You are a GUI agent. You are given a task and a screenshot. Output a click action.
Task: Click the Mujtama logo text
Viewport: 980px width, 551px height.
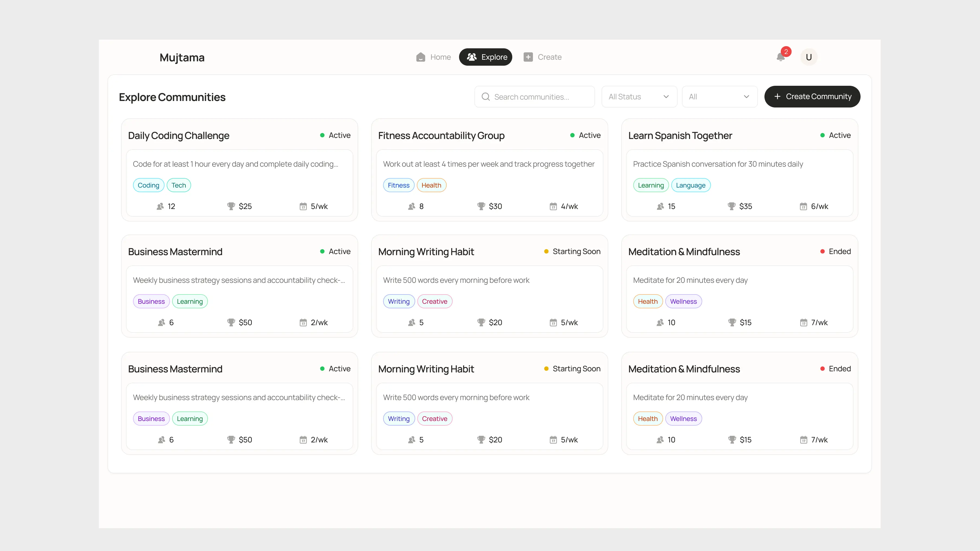click(182, 58)
